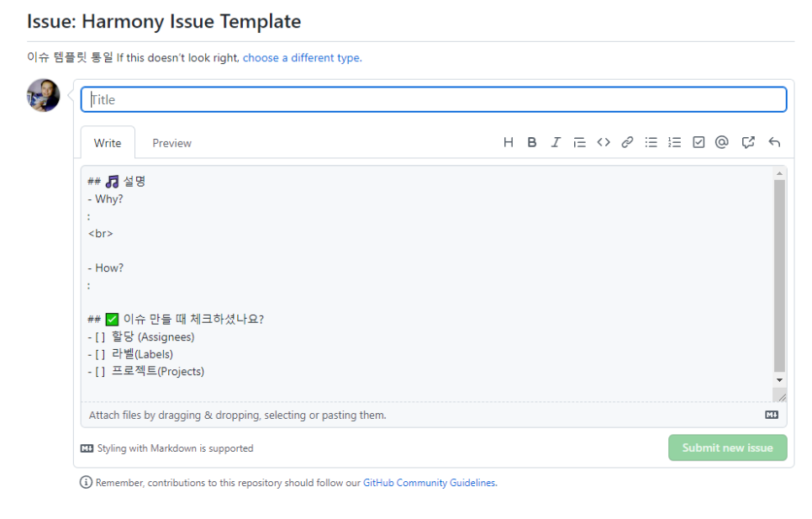
Task: Click the info icon beside Remember note
Action: 86,483
